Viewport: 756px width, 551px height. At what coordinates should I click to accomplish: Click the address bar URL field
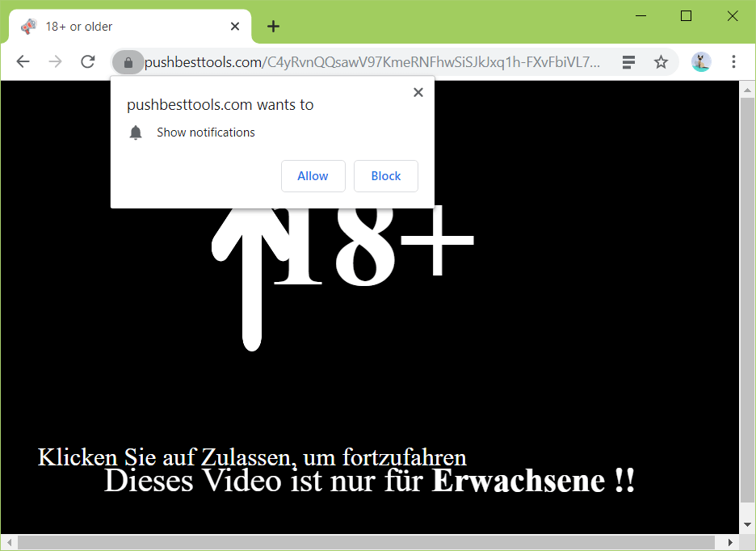coord(372,62)
